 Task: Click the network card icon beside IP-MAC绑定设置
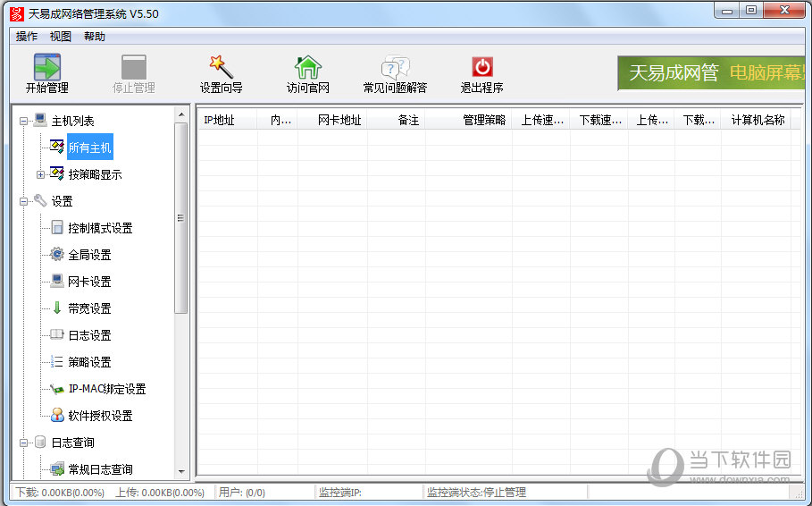pos(57,389)
